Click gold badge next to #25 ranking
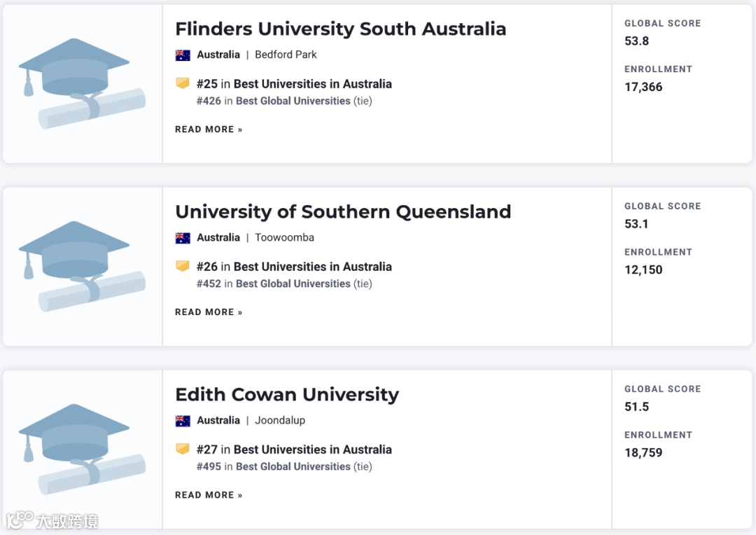The width and height of the screenshot is (756, 535). (183, 83)
